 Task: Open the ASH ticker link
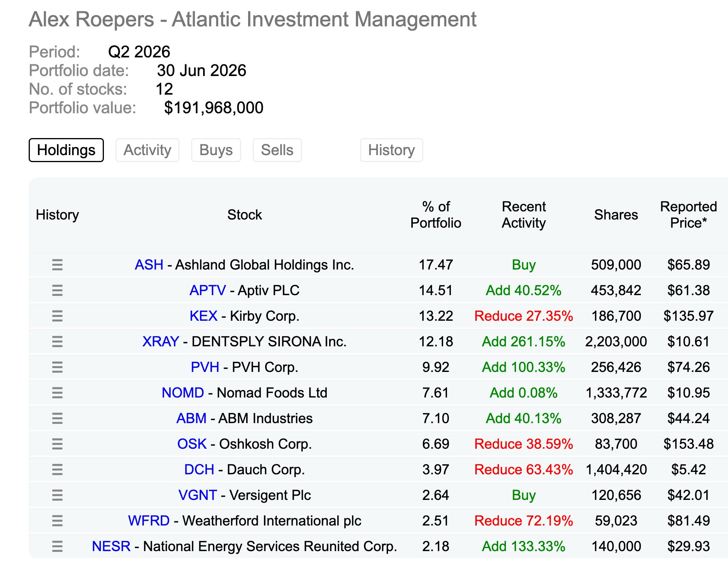(149, 265)
